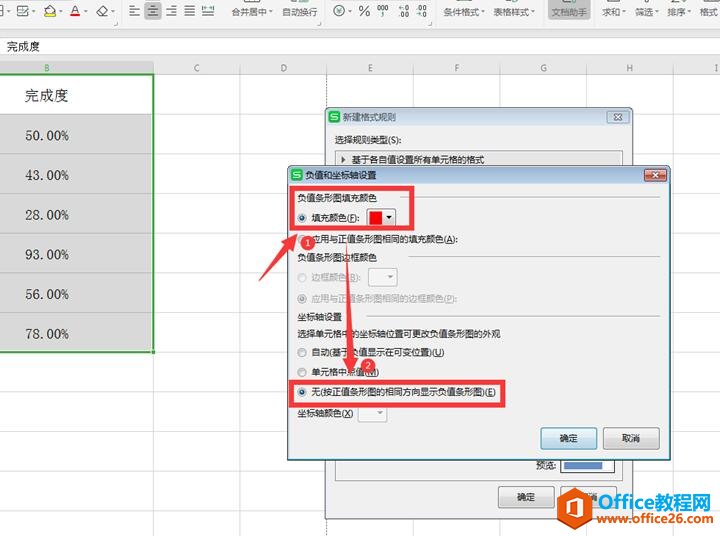Select 应用与正值条形图相同的填充颜色(A) radio
The height and width of the screenshot is (536, 720).
pos(302,239)
